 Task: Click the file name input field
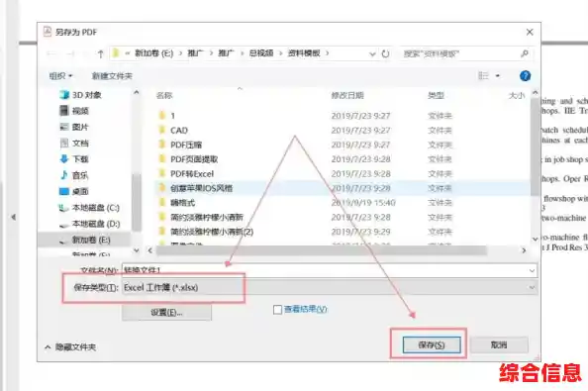coord(325,270)
